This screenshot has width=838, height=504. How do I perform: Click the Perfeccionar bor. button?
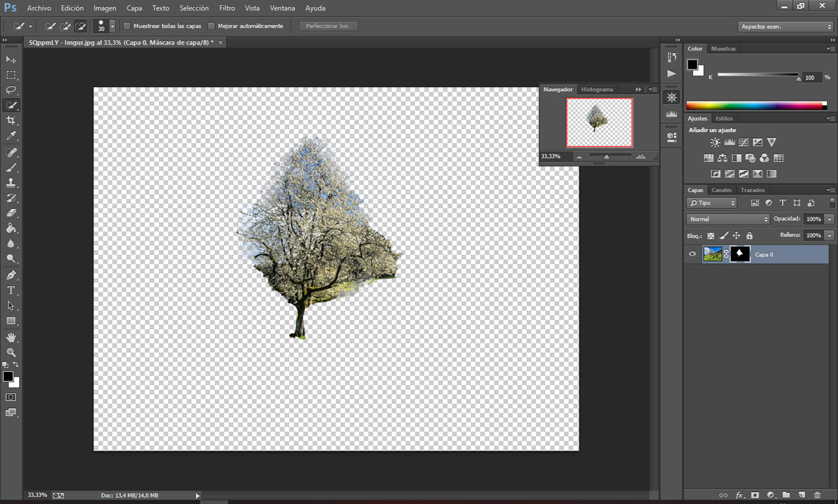[x=328, y=26]
